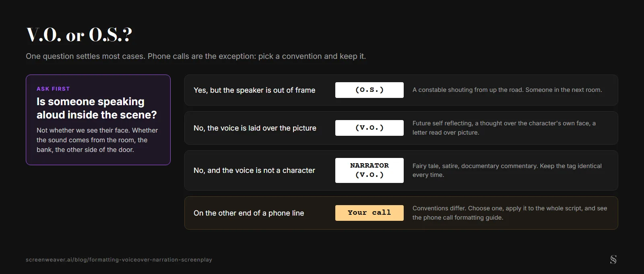644x274 pixels.
Task: Select the V.O. or O.S.? heading
Action: (79, 35)
